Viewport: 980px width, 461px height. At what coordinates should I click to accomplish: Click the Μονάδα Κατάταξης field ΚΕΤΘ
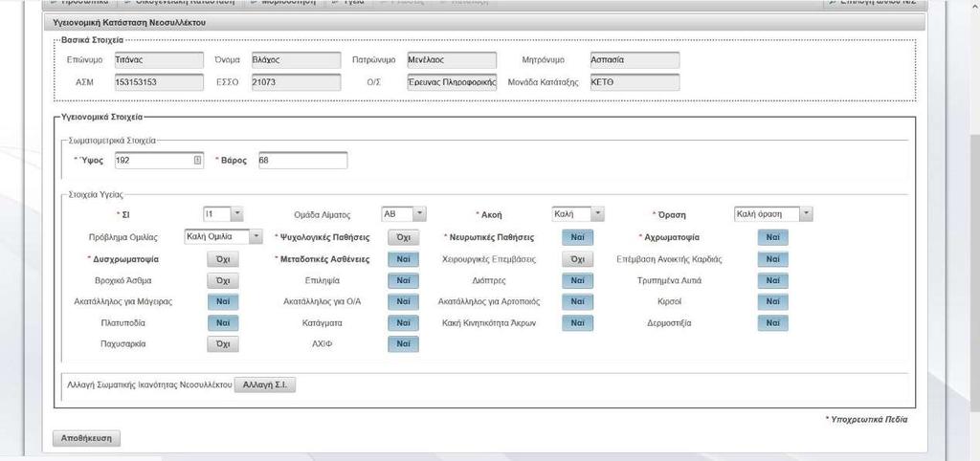coord(635,82)
